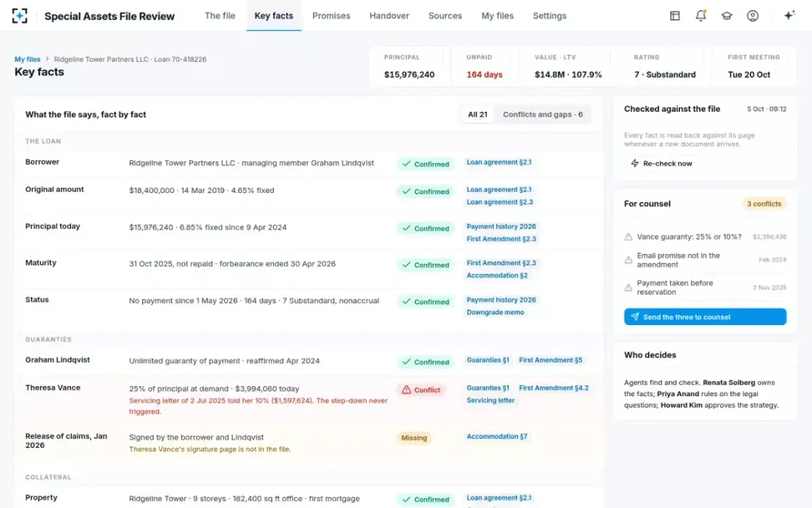Screen dimensions: 812x508
Task: Click Confirmed badge on Graham Lindqvist row
Action: [425, 362]
